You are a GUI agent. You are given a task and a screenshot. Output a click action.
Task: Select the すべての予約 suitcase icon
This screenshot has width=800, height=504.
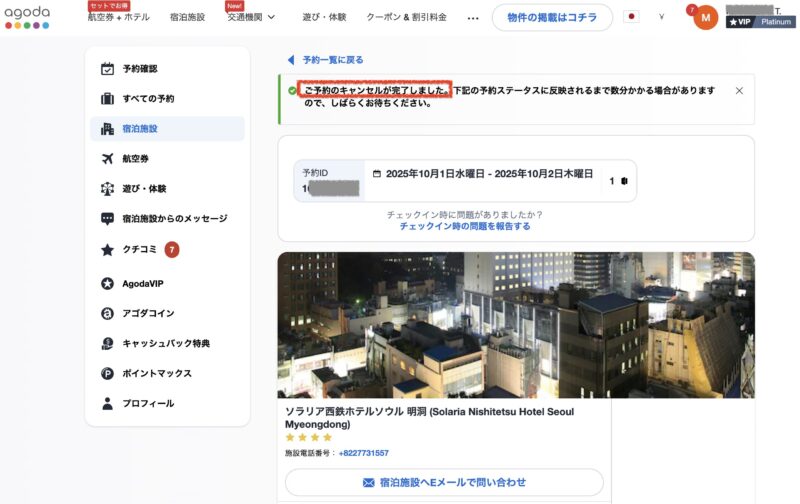108,99
